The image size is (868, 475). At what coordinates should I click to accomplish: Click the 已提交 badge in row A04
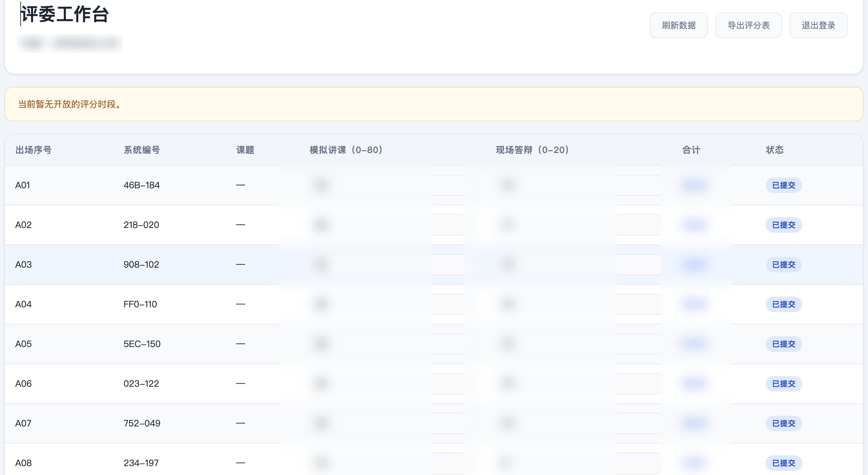tap(784, 304)
